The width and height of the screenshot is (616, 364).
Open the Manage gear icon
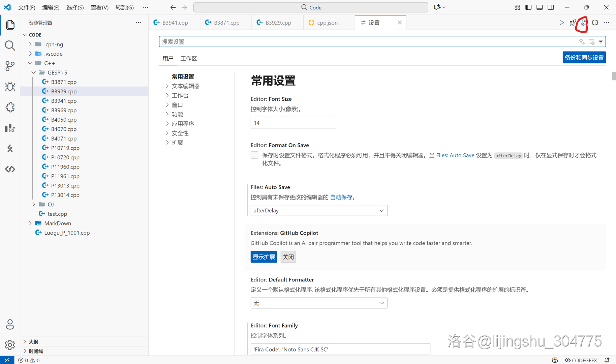10,345
